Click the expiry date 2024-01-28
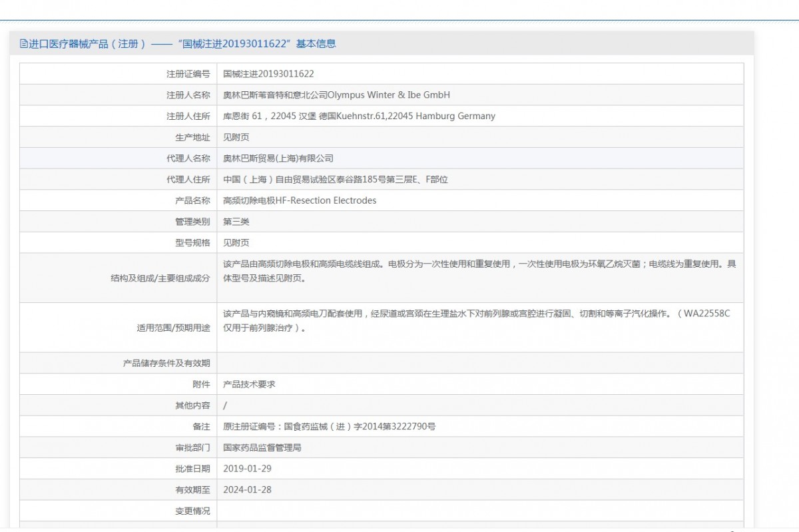The width and height of the screenshot is (799, 532). [247, 490]
